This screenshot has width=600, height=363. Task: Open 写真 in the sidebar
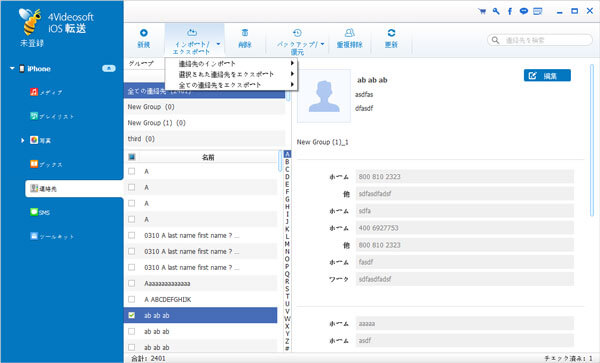click(x=41, y=140)
